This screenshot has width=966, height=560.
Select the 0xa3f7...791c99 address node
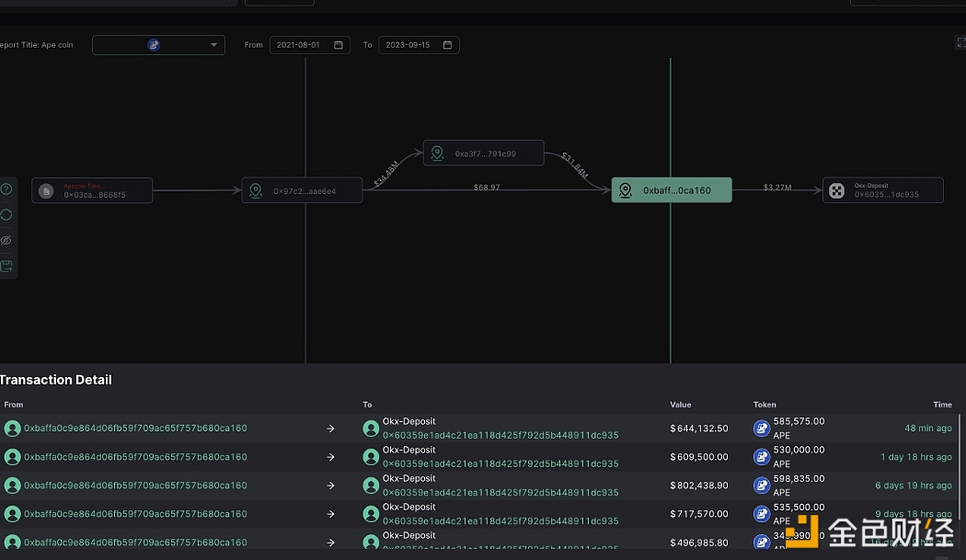pos(484,153)
